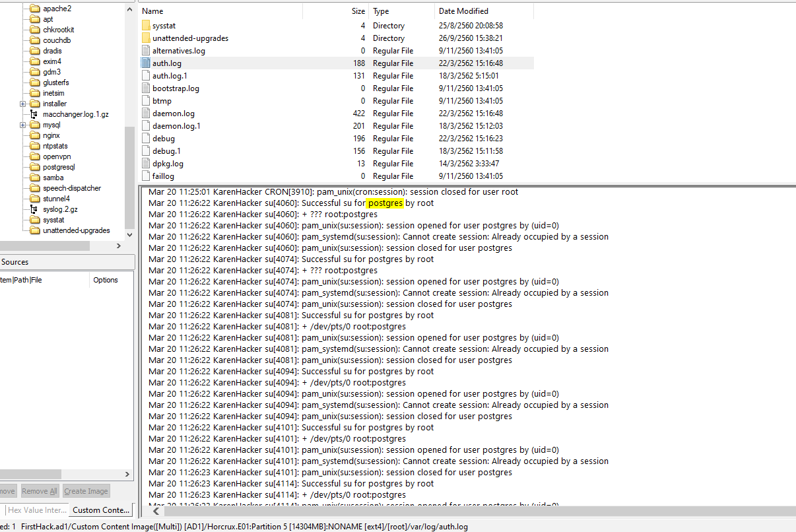
Task: Click size value 422 of daemon.log
Action: click(x=358, y=114)
